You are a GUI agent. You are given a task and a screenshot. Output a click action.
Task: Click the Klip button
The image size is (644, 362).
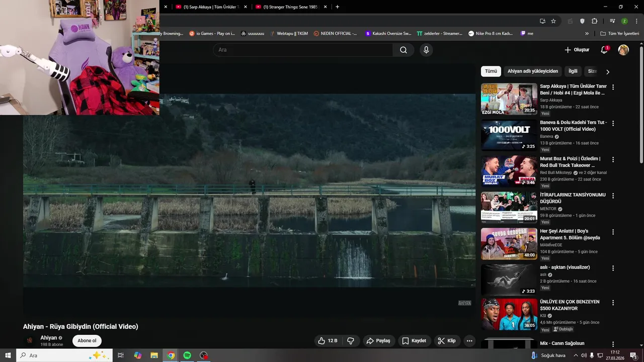tap(447, 341)
